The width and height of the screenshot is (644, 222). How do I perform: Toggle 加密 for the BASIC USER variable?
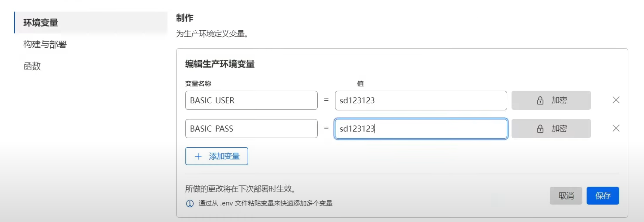[551, 100]
